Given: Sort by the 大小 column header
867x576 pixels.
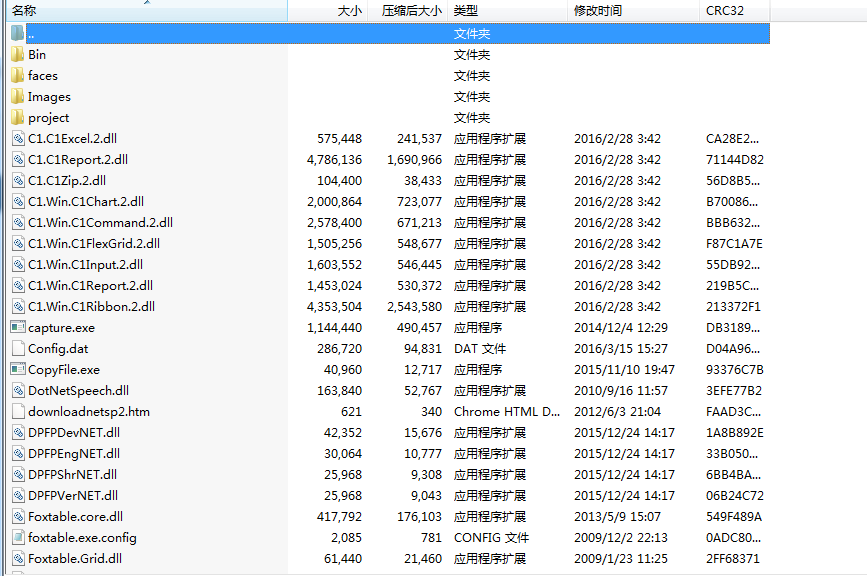Looking at the screenshot, I should click(327, 11).
